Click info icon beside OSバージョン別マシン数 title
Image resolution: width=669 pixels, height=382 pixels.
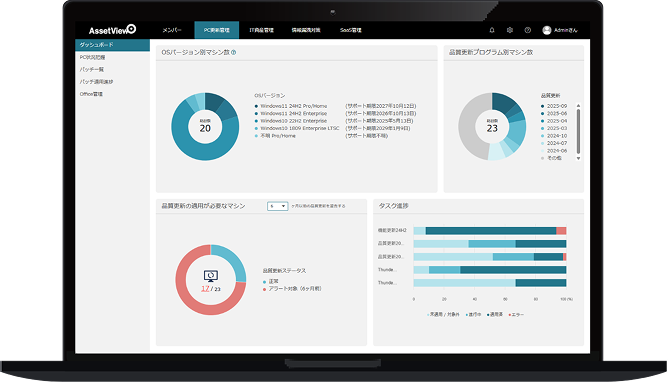tap(233, 52)
